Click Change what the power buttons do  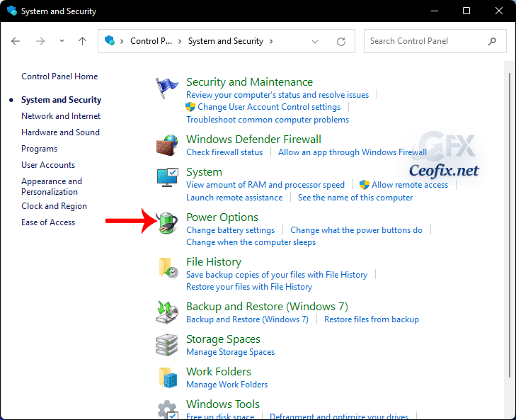coord(356,230)
